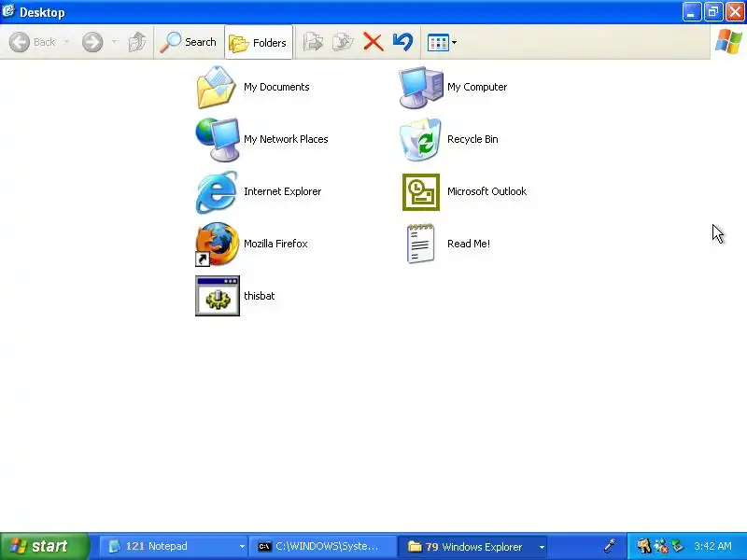Open the My Documents folder icon
Image resolution: width=747 pixels, height=560 pixels.
point(217,88)
